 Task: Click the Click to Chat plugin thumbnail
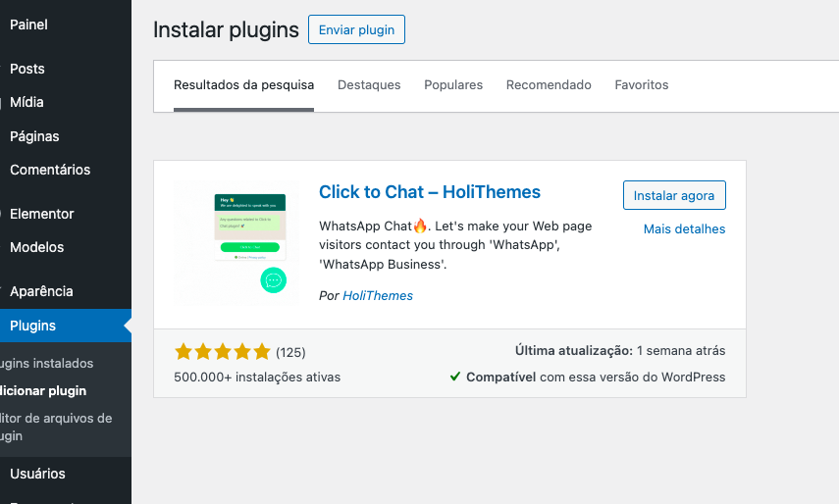click(x=236, y=243)
